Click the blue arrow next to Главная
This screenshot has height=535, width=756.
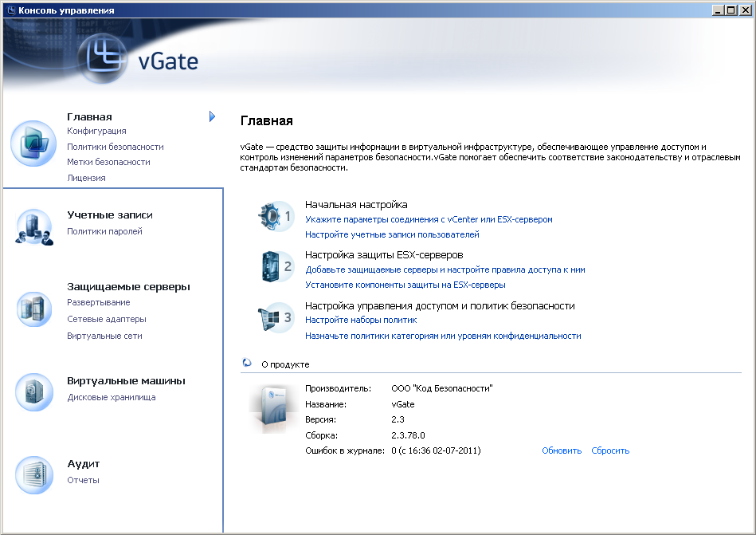click(212, 116)
